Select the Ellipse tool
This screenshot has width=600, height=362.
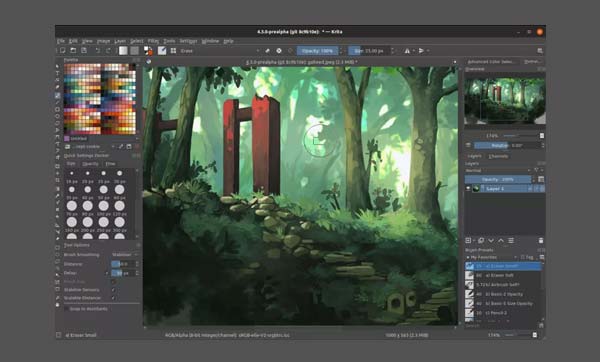click(x=57, y=116)
